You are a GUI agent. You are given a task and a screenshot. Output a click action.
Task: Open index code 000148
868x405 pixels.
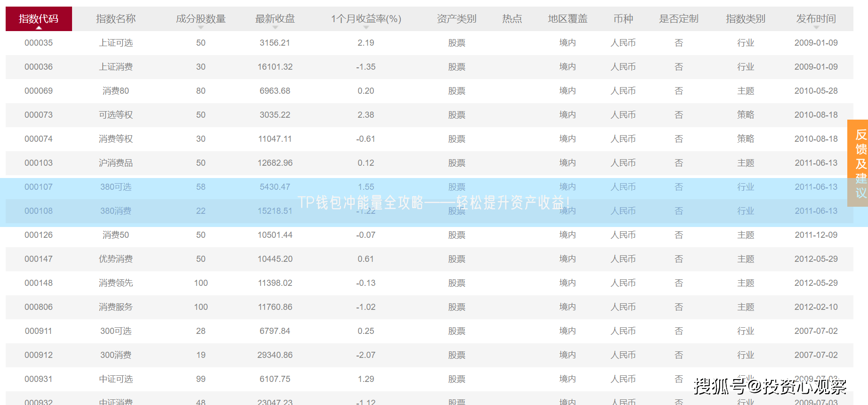point(39,283)
